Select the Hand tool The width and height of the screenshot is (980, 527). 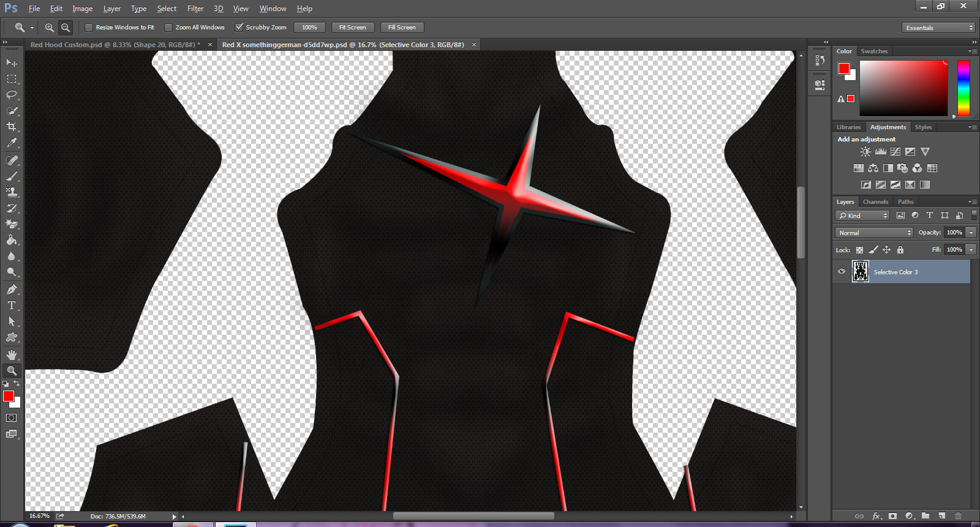click(12, 355)
